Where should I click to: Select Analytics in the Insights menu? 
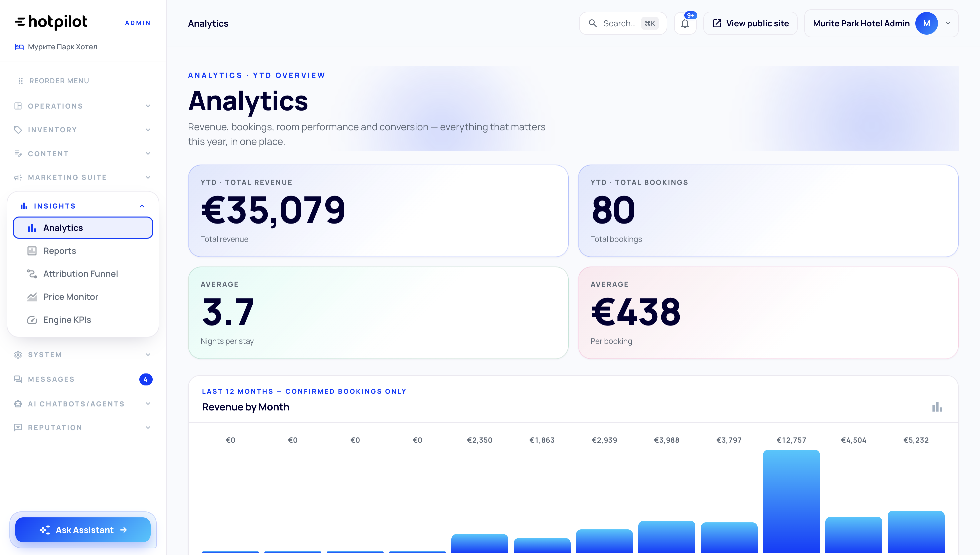(83, 228)
